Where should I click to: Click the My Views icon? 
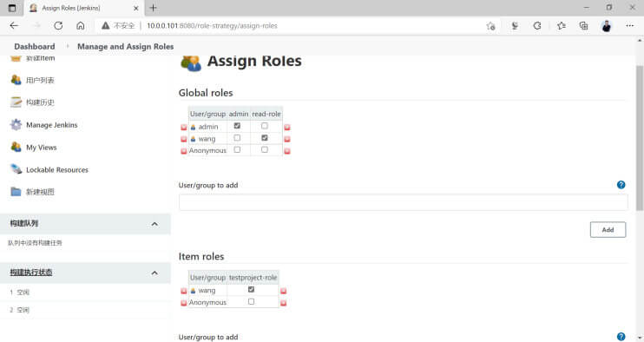[16, 147]
